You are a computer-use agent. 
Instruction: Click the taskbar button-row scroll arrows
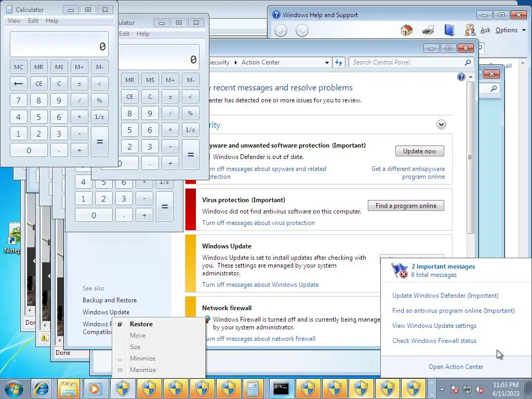[432, 389]
